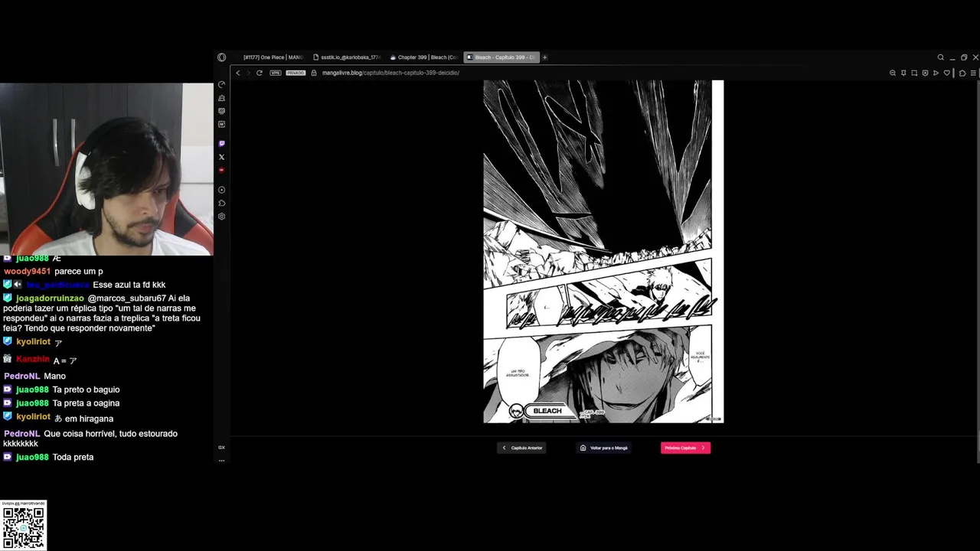Take a snapshot with the capture icon
The width and height of the screenshot is (980, 551).
pos(914,73)
